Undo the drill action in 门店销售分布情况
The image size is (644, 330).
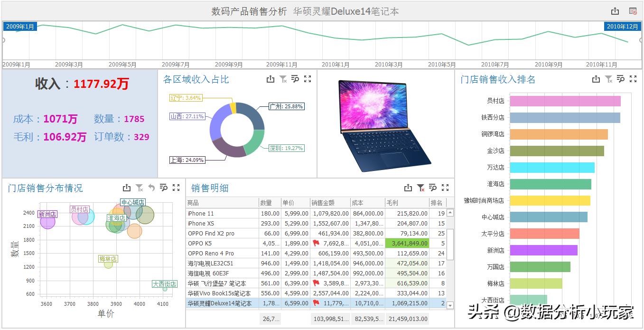tap(151, 188)
